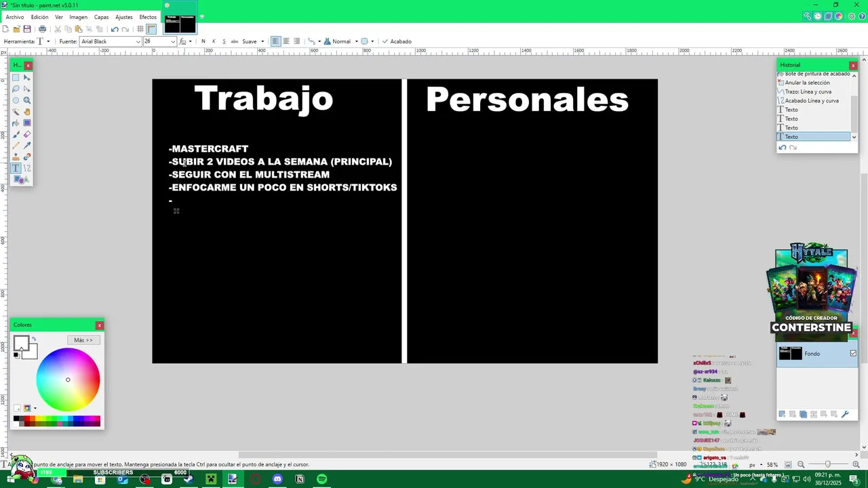Open the Ajustes menu
Screen dimensions: 868x488
(124, 17)
